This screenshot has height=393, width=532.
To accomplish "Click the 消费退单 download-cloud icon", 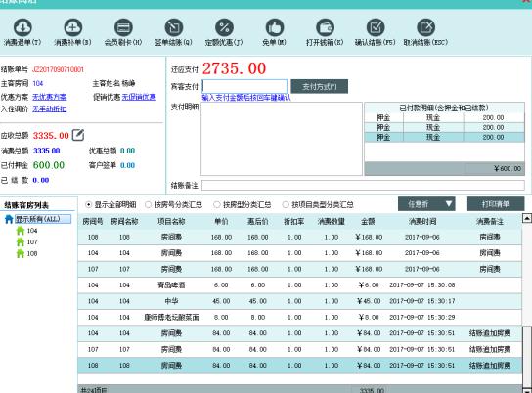I will coord(22,27).
